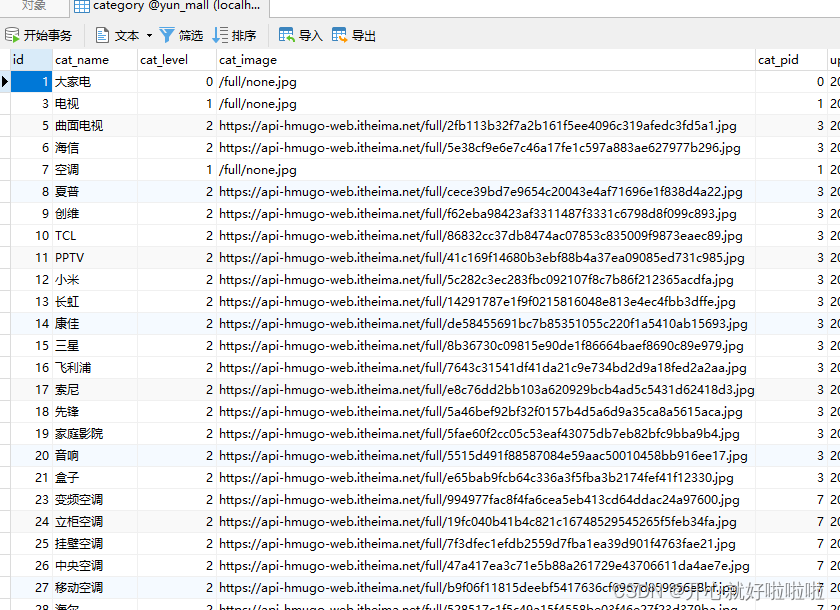Image resolution: width=840 pixels, height=610 pixels.
Task: Select the cell 立柜空调
Action: tap(95, 521)
